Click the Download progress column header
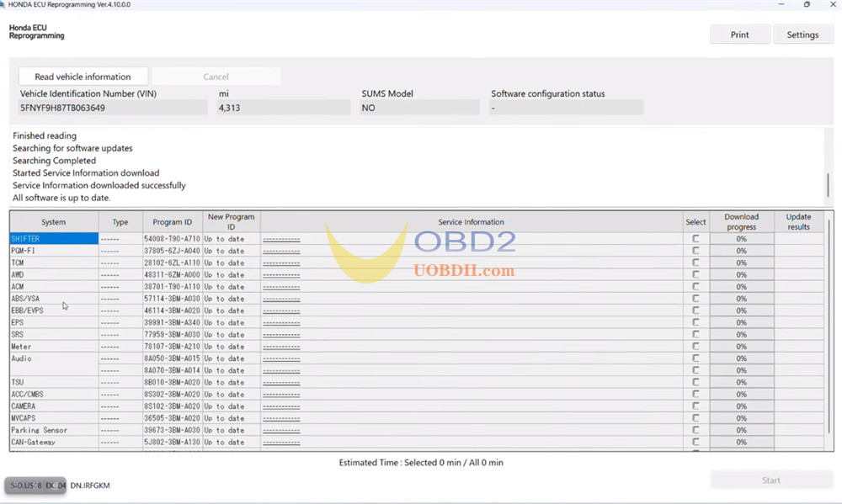Viewport: 842px width, 504px height. [741, 221]
